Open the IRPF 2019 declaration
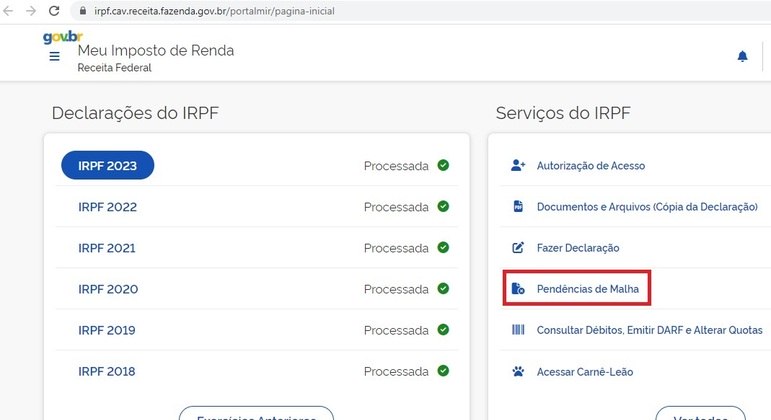The image size is (771, 420). (107, 330)
